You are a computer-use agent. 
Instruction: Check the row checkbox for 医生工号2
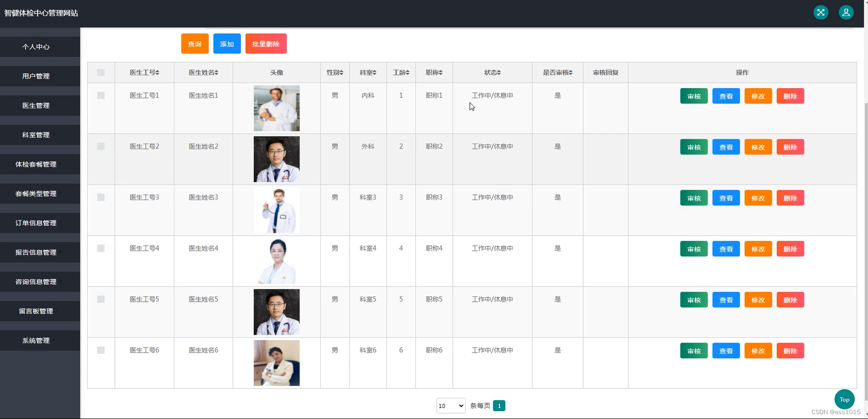[x=101, y=146]
